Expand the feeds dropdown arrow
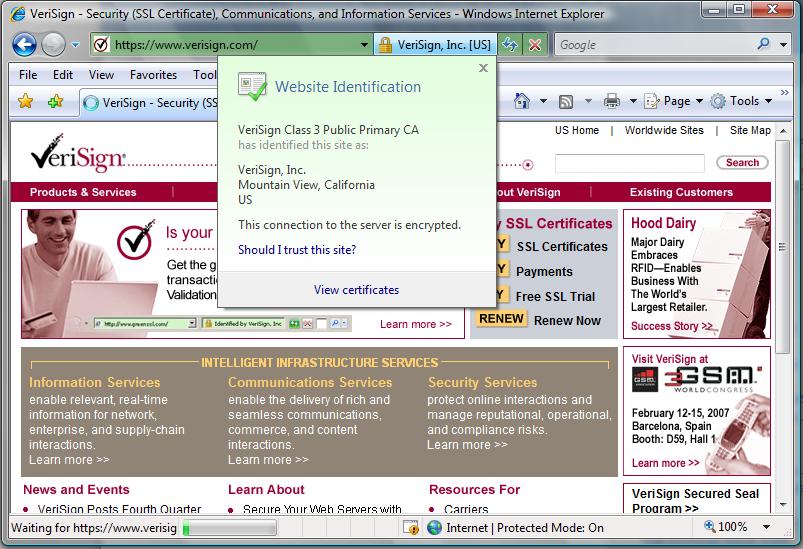Screen dimensions: 803x549 [588, 101]
